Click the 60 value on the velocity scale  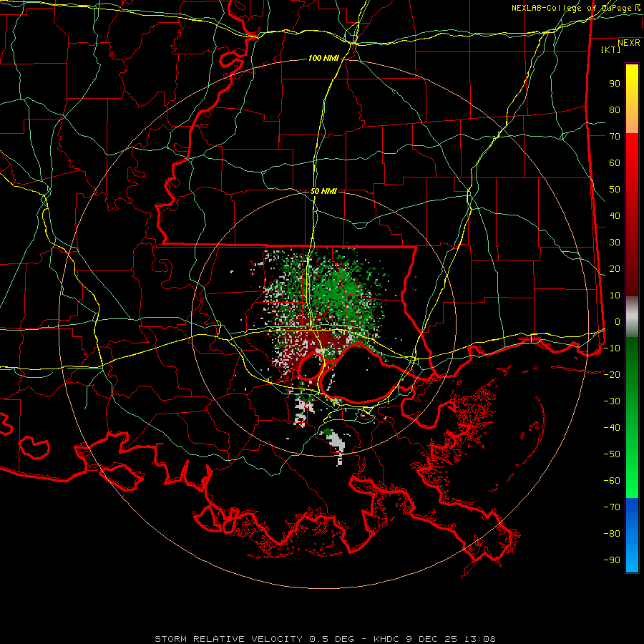[615, 163]
